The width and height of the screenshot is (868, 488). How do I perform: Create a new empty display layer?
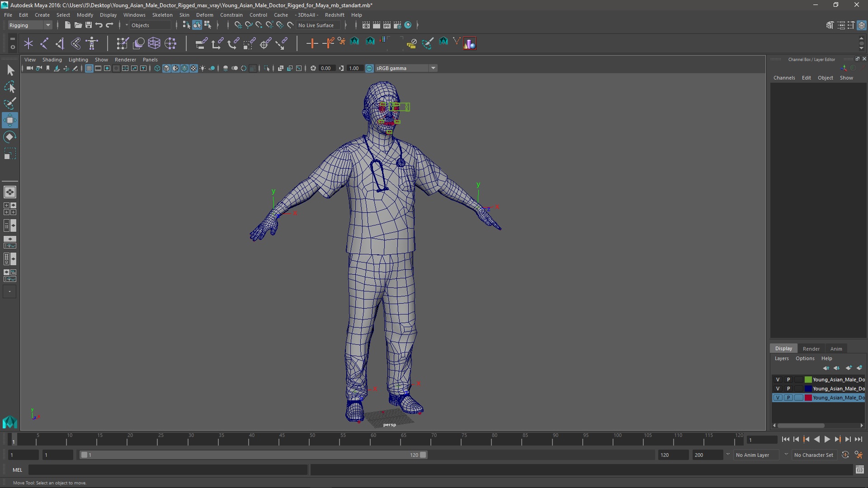click(x=849, y=368)
